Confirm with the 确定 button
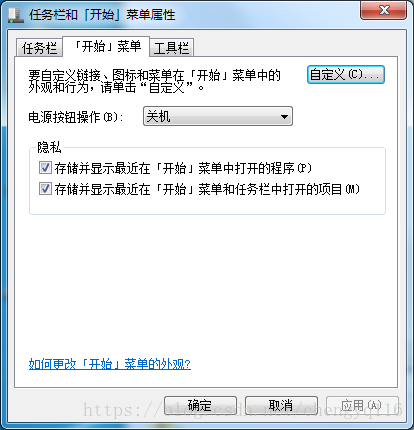The image size is (414, 430). [x=200, y=406]
